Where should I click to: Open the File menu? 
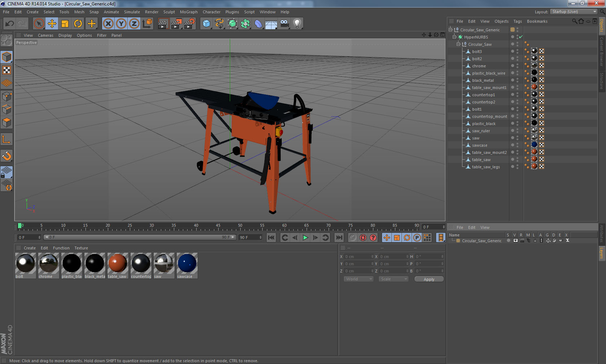point(6,12)
